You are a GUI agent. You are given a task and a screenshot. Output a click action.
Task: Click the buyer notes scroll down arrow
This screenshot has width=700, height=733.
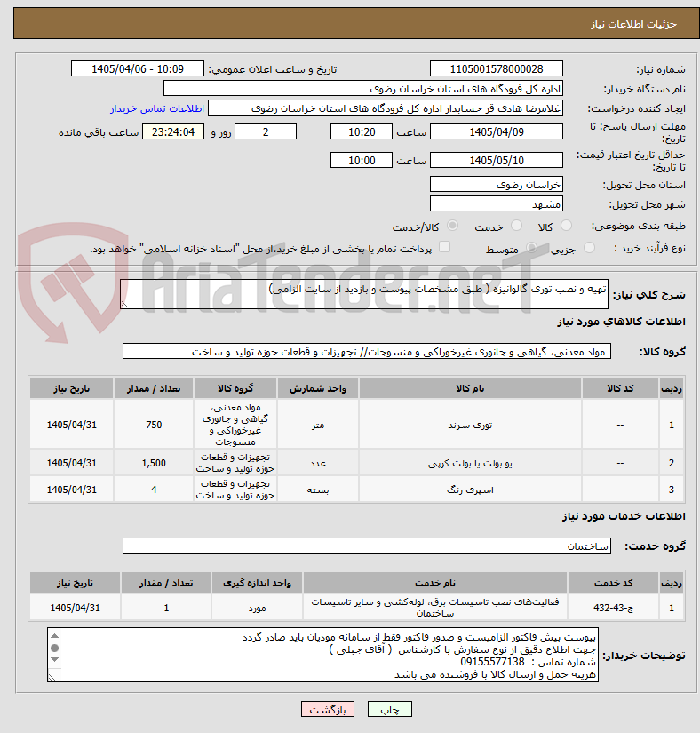[55, 659]
